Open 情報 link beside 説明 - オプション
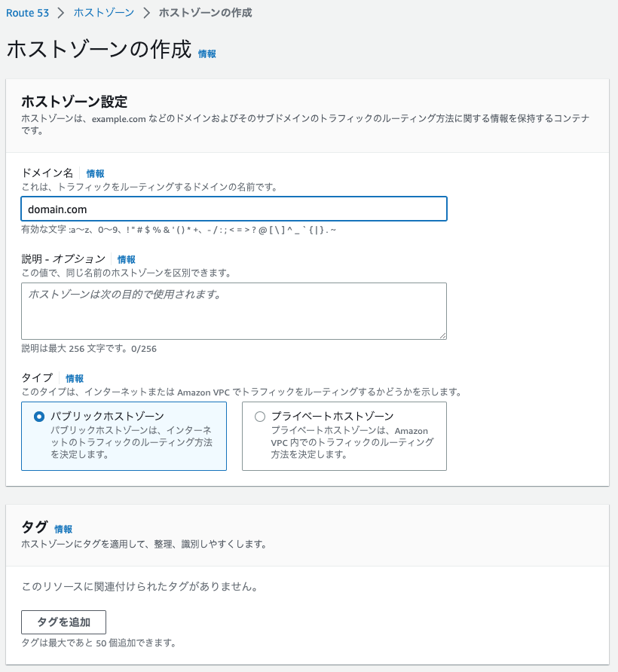Image resolution: width=618 pixels, height=672 pixels. point(126,259)
